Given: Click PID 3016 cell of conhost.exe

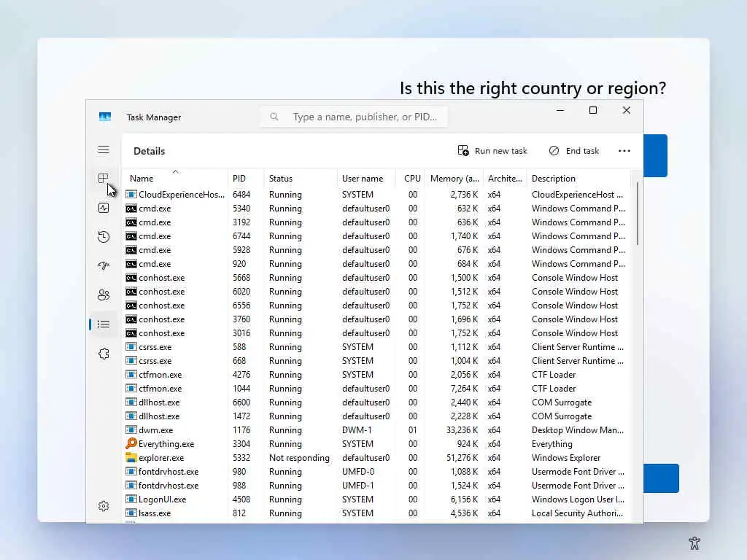Looking at the screenshot, I should (241, 332).
